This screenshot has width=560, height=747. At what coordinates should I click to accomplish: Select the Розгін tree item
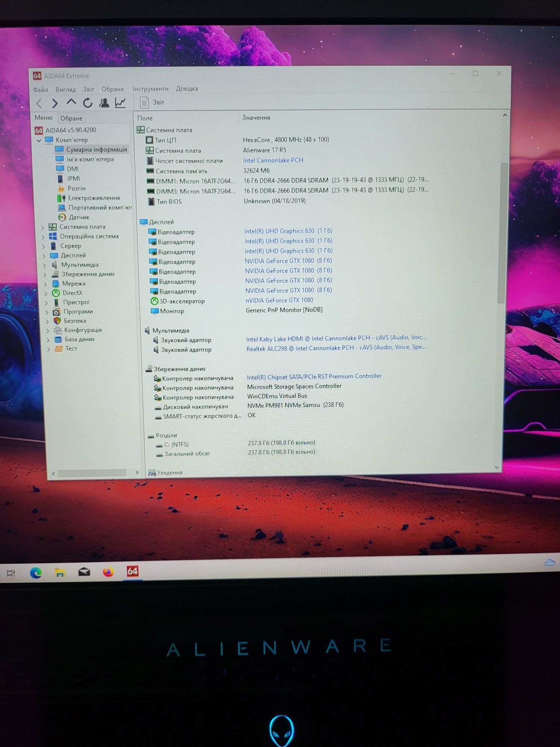pos(72,188)
